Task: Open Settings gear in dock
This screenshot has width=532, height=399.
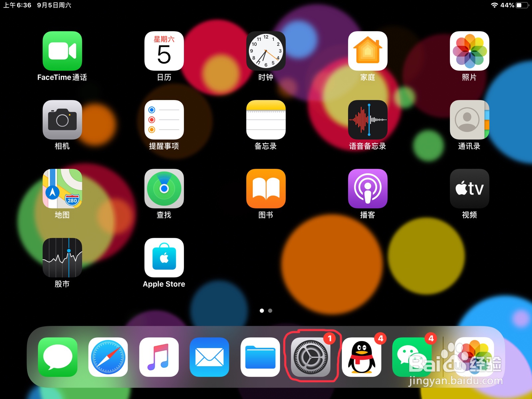Action: coord(311,357)
